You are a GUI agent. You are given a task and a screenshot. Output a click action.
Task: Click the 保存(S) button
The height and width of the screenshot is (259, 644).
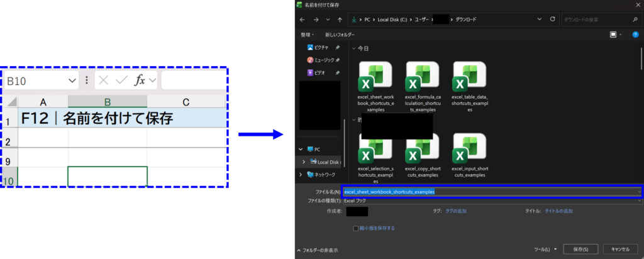tap(580, 249)
